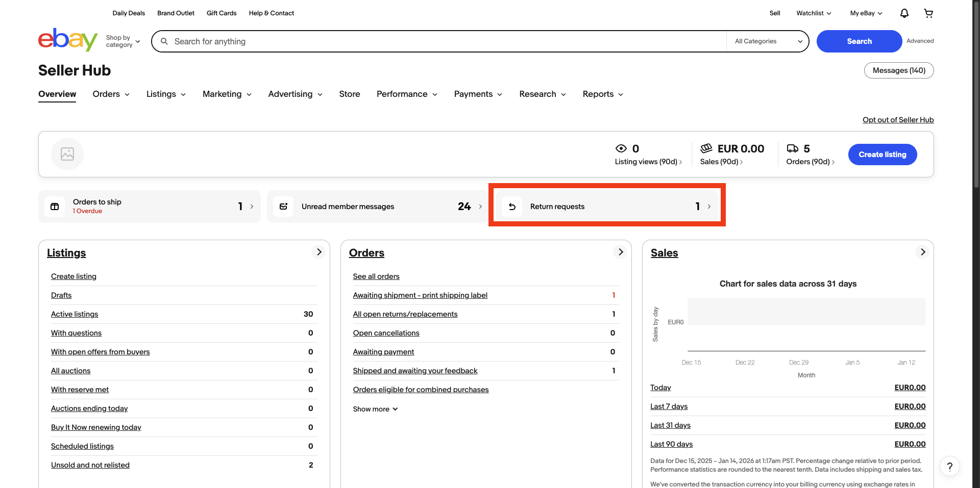Image resolution: width=980 pixels, height=488 pixels.
Task: Open the shopping cart icon
Action: pos(928,13)
